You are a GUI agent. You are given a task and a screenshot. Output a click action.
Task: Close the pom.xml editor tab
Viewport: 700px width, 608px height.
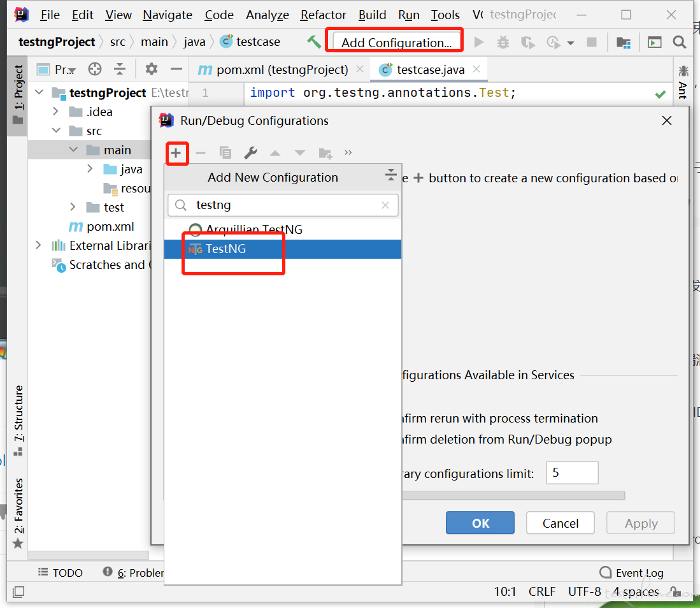[360, 69]
